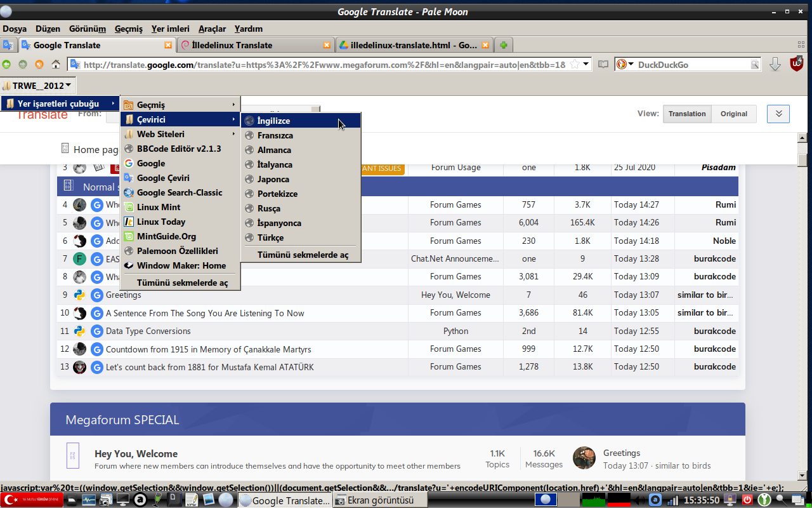Open the Google Çeviri bookmark

[x=180, y=178]
